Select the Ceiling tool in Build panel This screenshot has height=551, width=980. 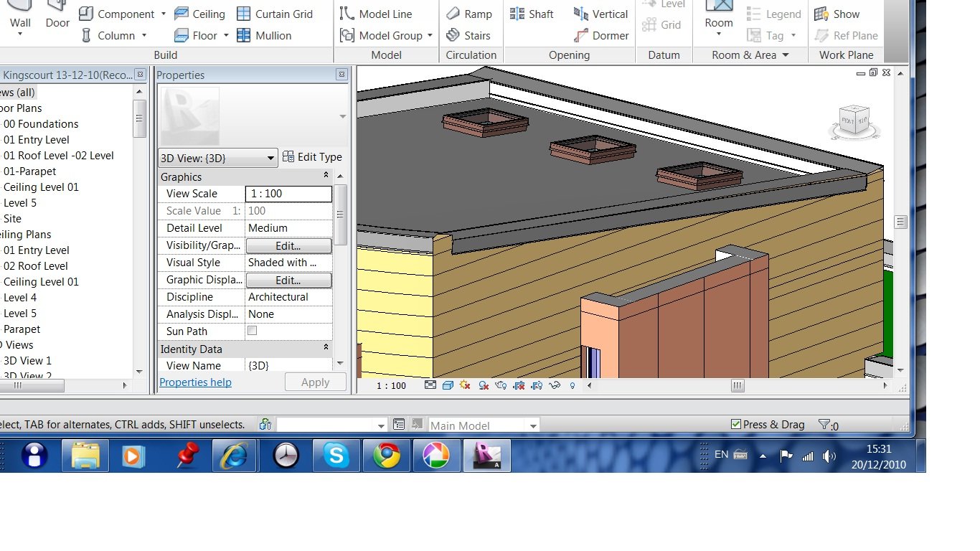[x=199, y=14]
